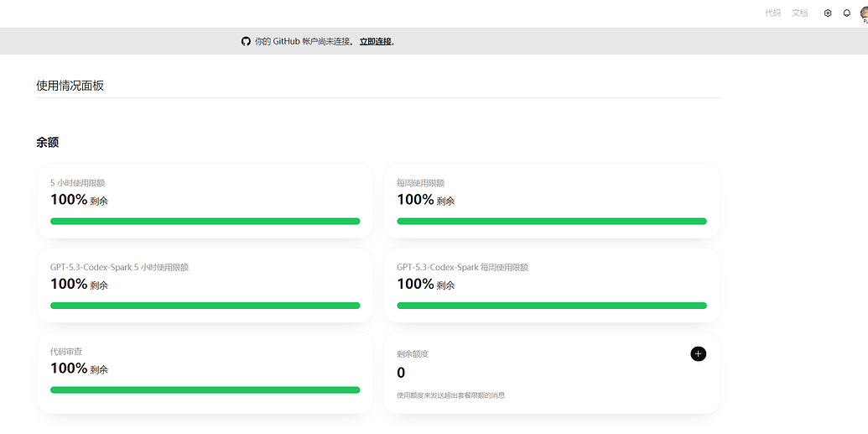
Task: Click the 使用情况面板 heading
Action: tap(70, 86)
